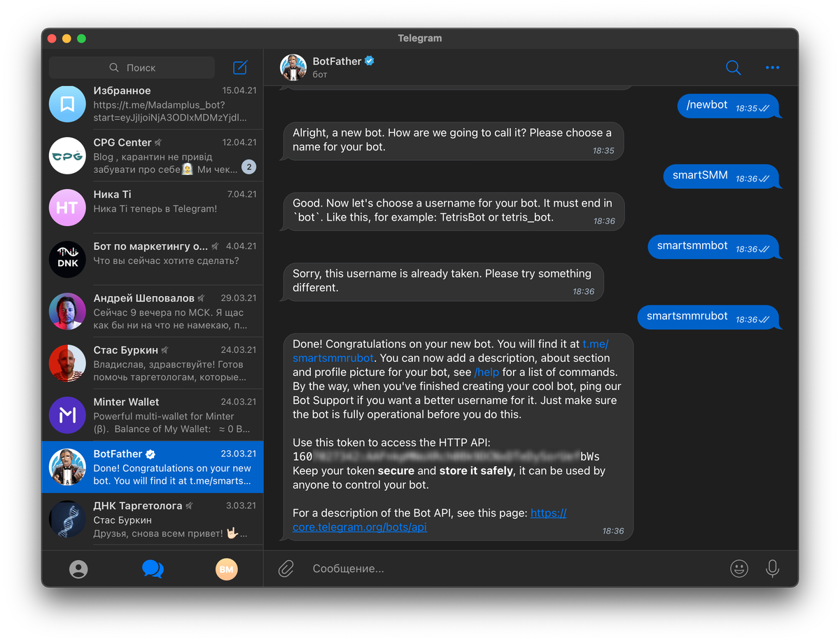The width and height of the screenshot is (840, 642).
Task: Click the muted icon next to CPG Center
Action: tap(158, 143)
